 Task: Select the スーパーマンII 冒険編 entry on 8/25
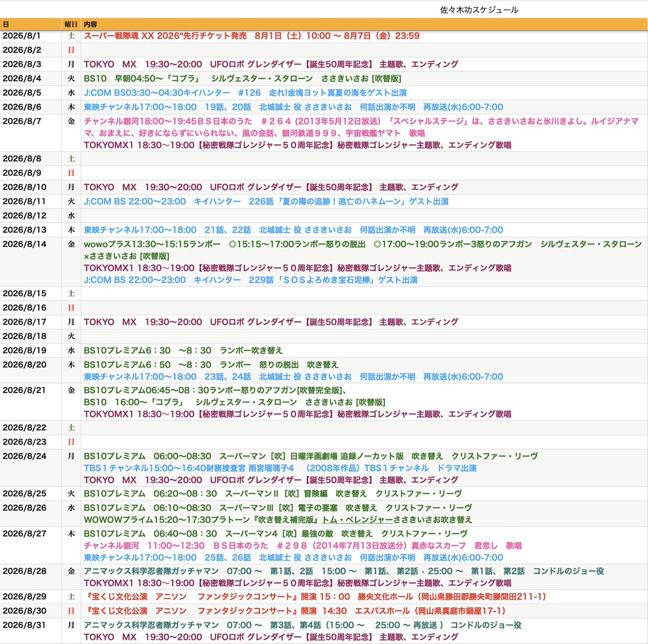click(273, 493)
